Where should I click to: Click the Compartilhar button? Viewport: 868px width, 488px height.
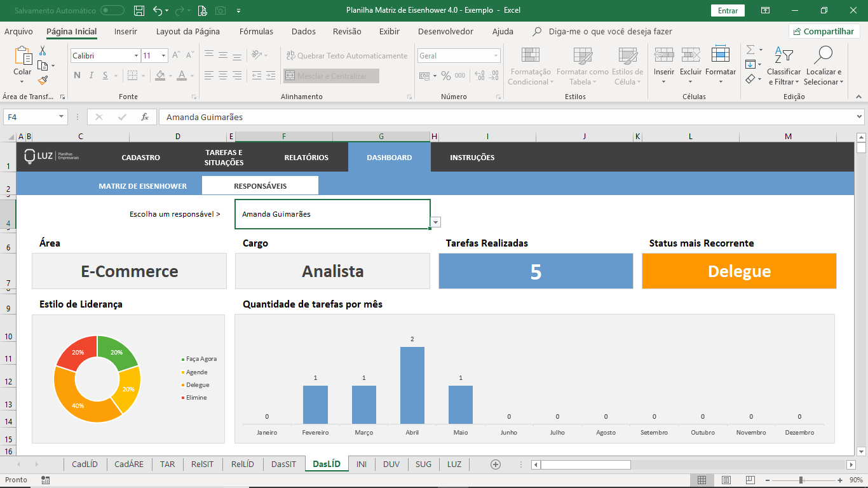click(824, 32)
